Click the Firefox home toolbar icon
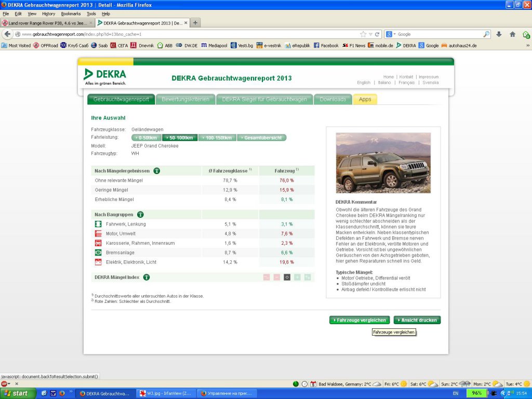 pyautogui.click(x=512, y=34)
